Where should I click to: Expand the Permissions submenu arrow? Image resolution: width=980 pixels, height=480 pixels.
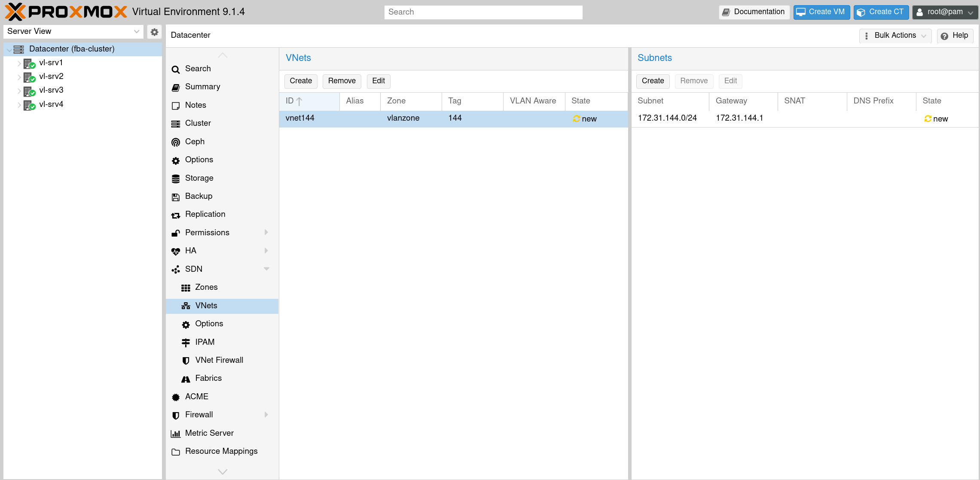266,232
